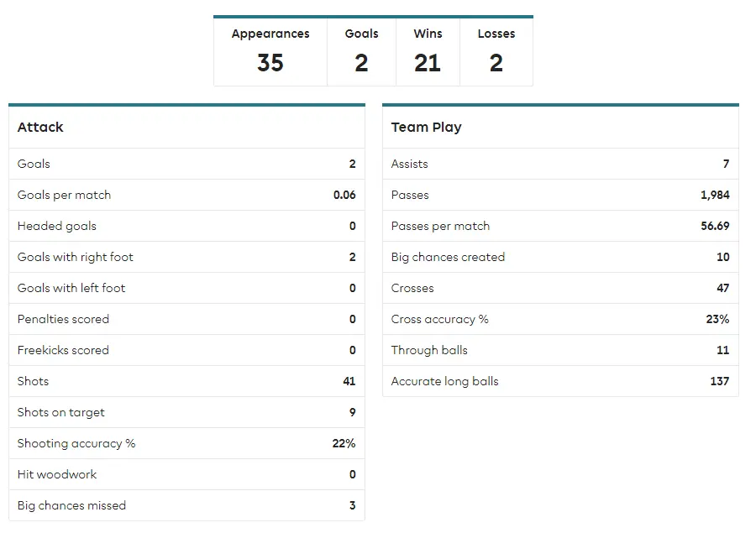
Task: Click the Goals summary box at top
Action: 361,52
